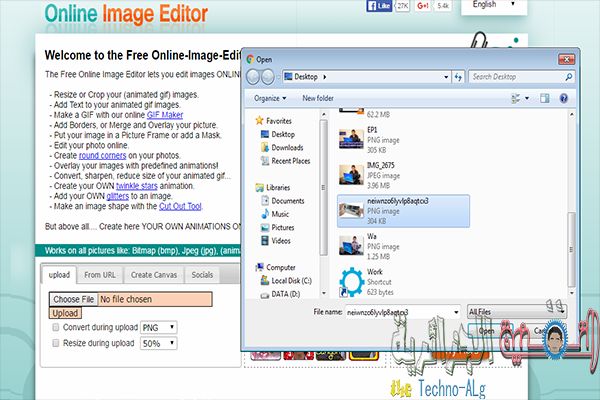
Task: Click the Upload button
Action: [x=65, y=313]
